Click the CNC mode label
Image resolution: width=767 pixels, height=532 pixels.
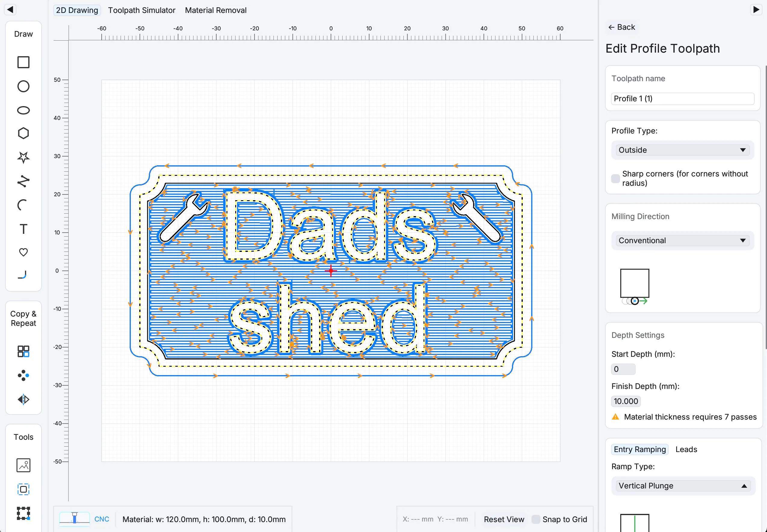click(x=102, y=519)
